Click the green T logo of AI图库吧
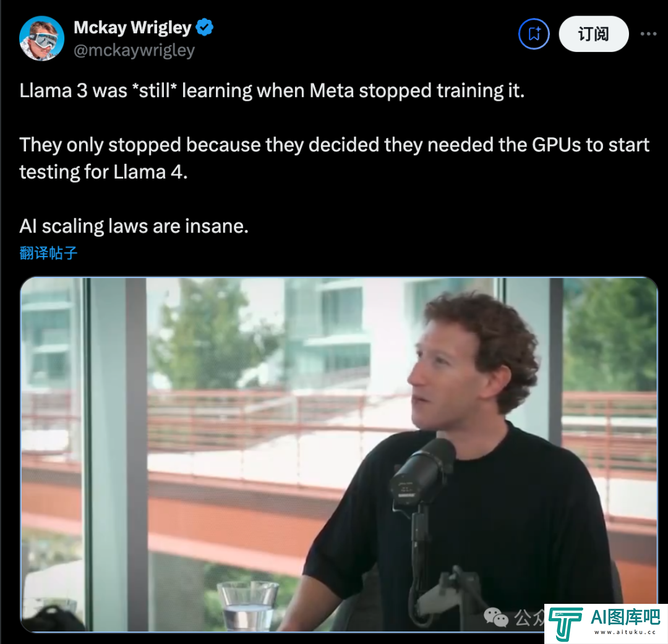Screen dimensions: 668x644 pyautogui.click(x=565, y=624)
